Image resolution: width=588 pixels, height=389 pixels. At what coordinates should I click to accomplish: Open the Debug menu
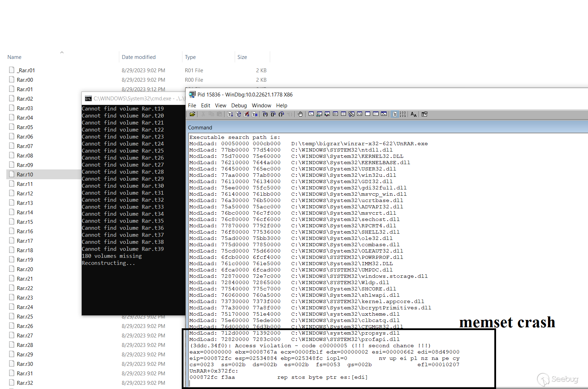pos(239,106)
